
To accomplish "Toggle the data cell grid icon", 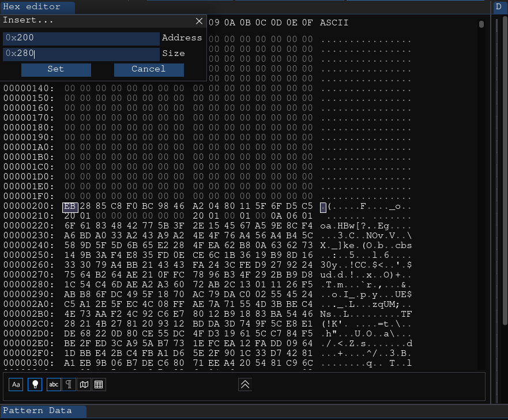I will (99, 384).
